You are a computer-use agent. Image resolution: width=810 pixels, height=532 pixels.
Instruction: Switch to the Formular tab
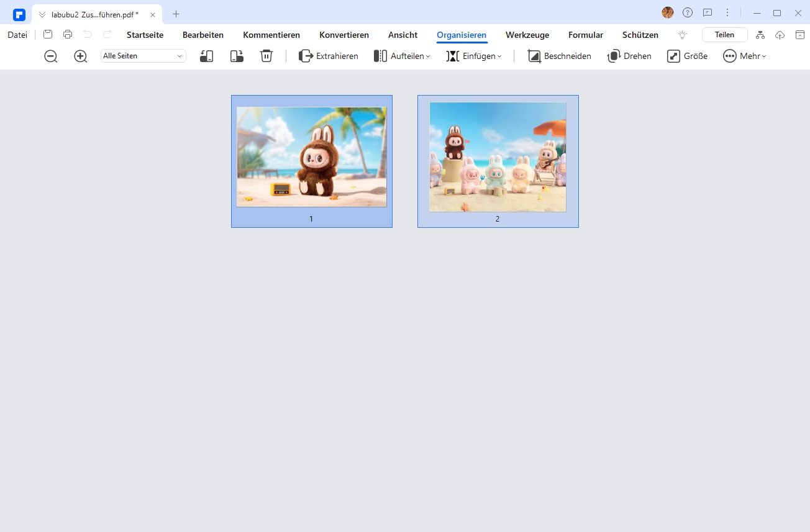(586, 35)
